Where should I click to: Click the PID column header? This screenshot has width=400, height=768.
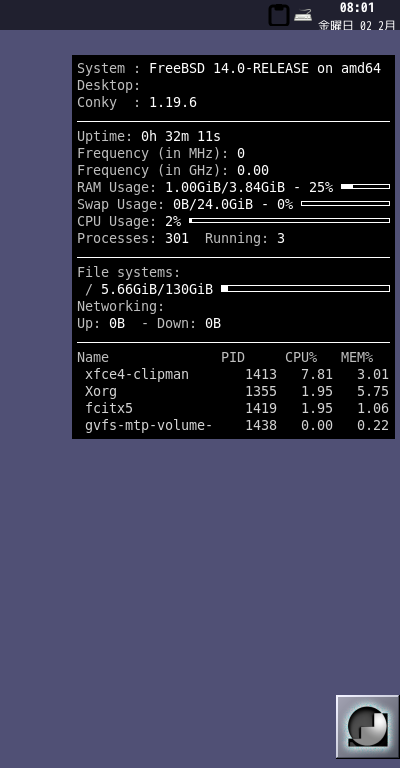tap(233, 358)
